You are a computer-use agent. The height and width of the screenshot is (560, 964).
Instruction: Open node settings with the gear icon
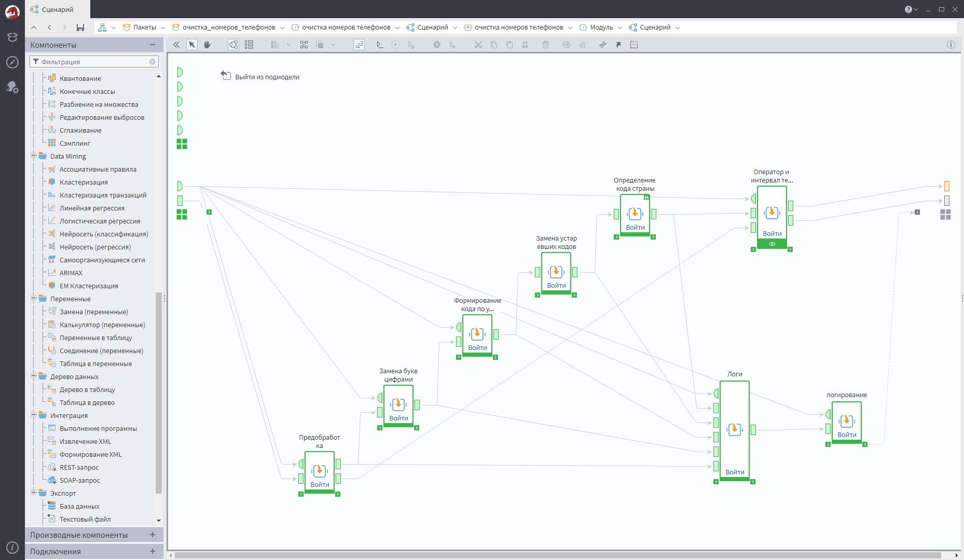click(x=436, y=45)
